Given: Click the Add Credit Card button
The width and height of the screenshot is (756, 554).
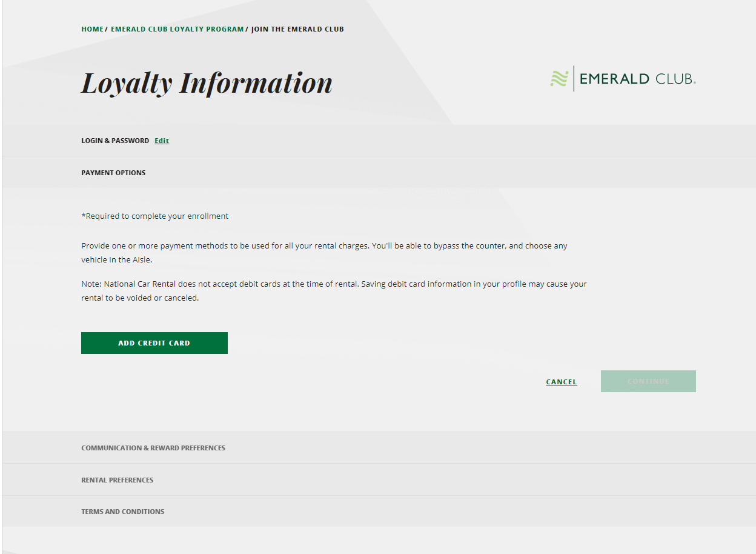Looking at the screenshot, I should click(x=154, y=343).
